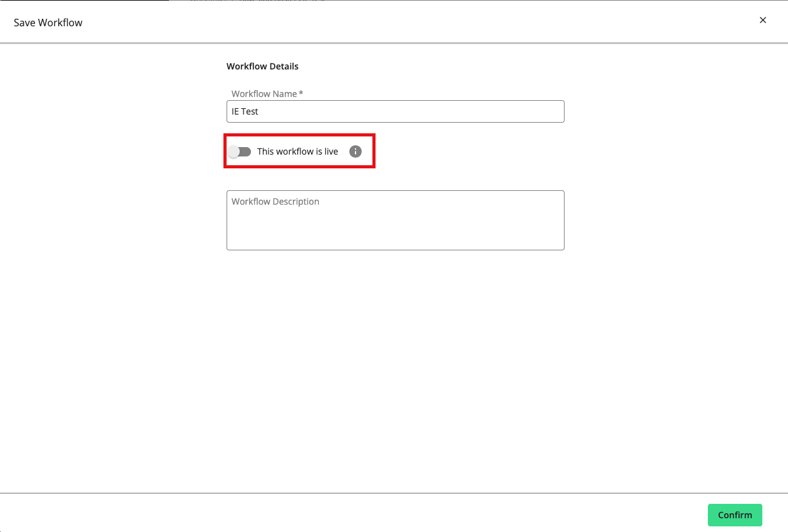Save the workflow by pressing Confirm
The height and width of the screenshot is (532, 788).
[x=735, y=514]
